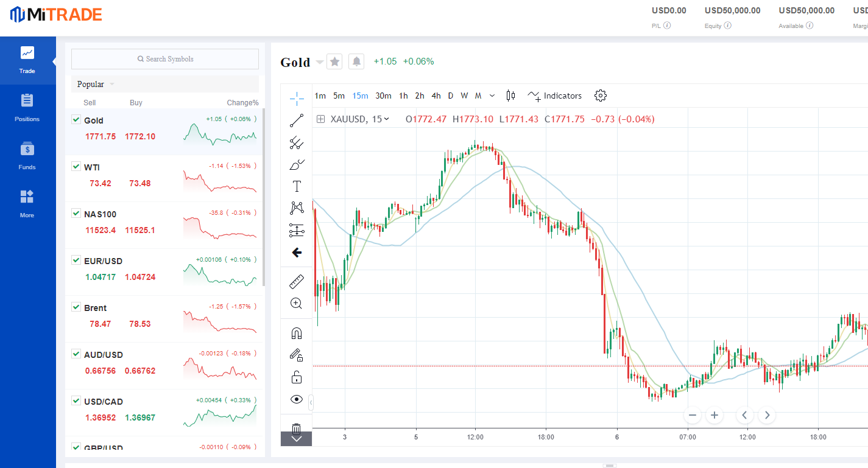Image resolution: width=868 pixels, height=468 pixels.
Task: Open the Positions tab in sidebar
Action: (27, 107)
